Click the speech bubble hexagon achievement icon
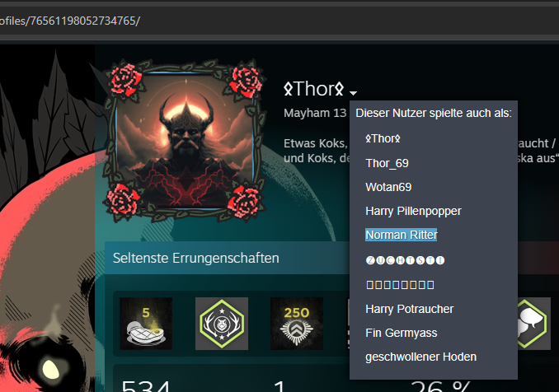This screenshot has height=392, width=559. click(533, 324)
